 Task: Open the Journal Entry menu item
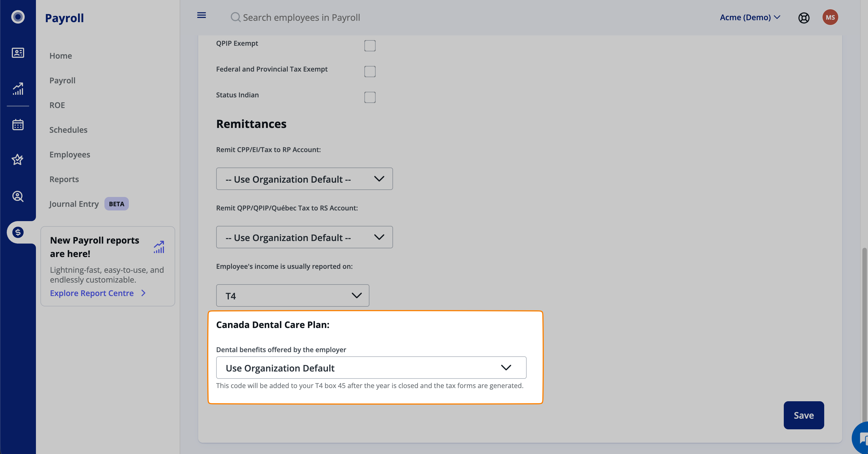(74, 204)
